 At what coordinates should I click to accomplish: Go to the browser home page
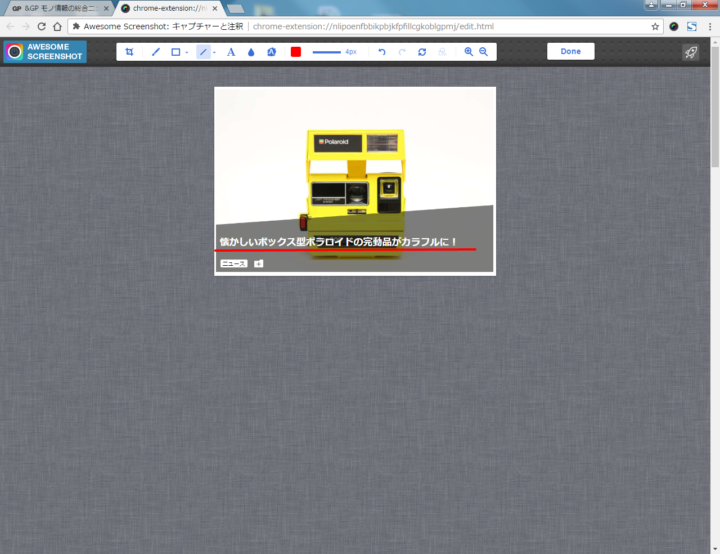57,27
